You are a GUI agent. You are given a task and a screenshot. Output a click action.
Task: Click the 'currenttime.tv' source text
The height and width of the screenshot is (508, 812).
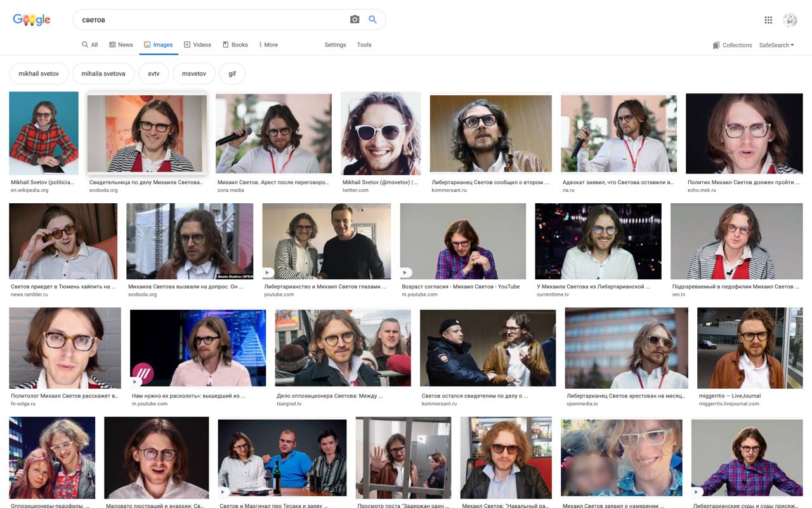point(553,294)
